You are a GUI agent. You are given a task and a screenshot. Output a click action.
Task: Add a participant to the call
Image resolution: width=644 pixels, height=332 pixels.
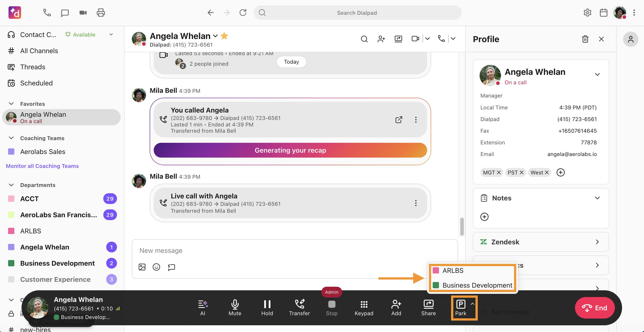pyautogui.click(x=396, y=308)
